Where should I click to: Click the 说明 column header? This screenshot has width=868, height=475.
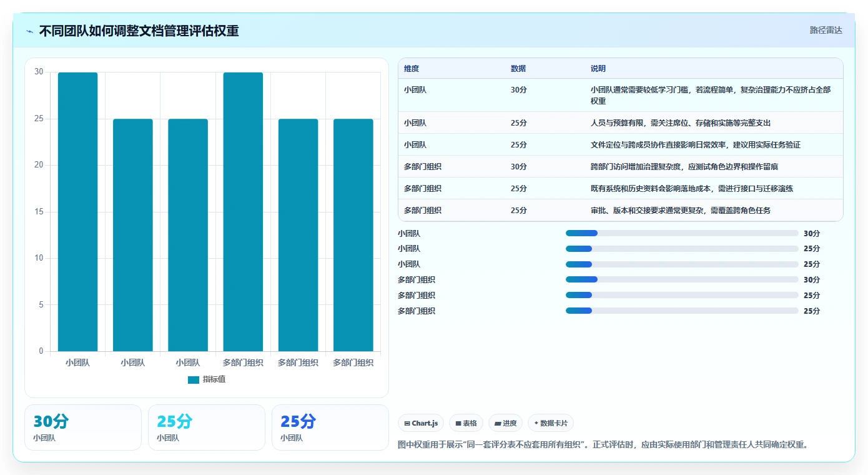coord(598,69)
